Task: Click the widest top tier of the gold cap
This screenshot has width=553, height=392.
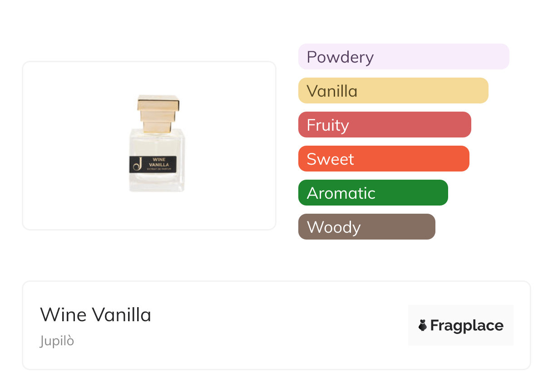Action: coord(158,103)
